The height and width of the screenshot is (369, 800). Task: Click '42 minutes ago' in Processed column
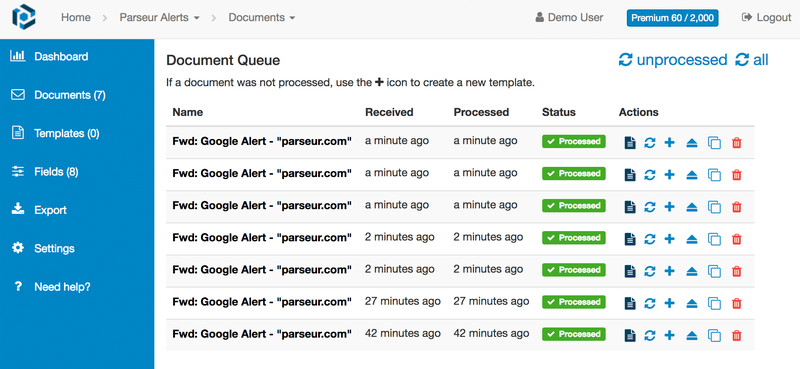pyautogui.click(x=491, y=333)
